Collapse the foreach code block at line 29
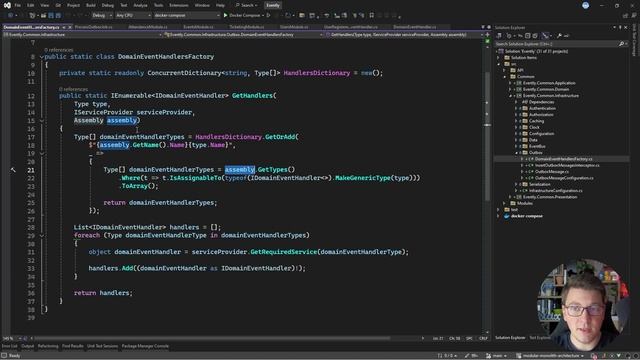The width and height of the screenshot is (640, 360). (x=42, y=236)
